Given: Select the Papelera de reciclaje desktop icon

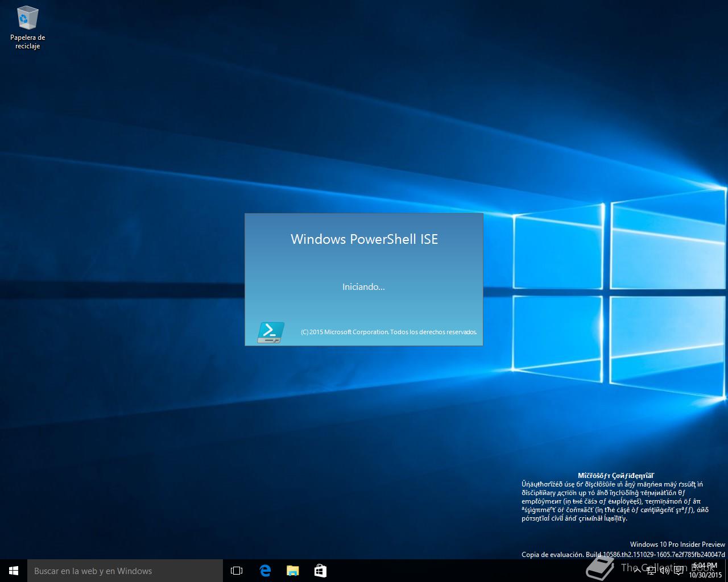Looking at the screenshot, I should click(x=27, y=27).
